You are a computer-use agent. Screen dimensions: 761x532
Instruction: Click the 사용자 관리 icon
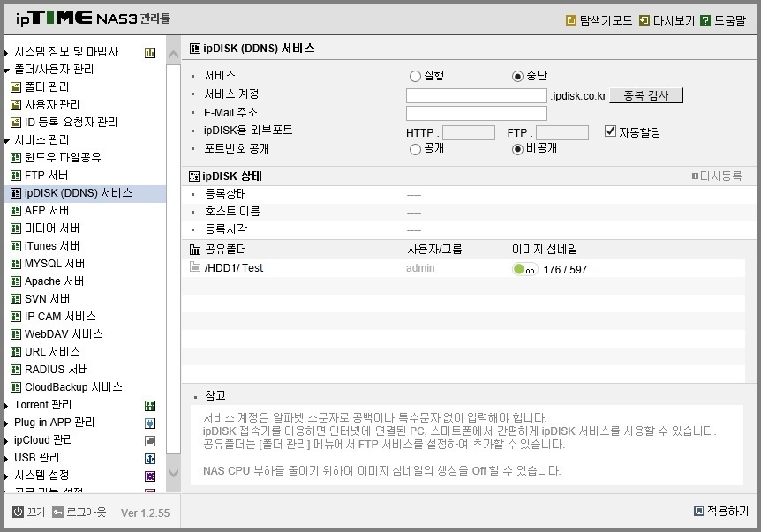(x=16, y=105)
